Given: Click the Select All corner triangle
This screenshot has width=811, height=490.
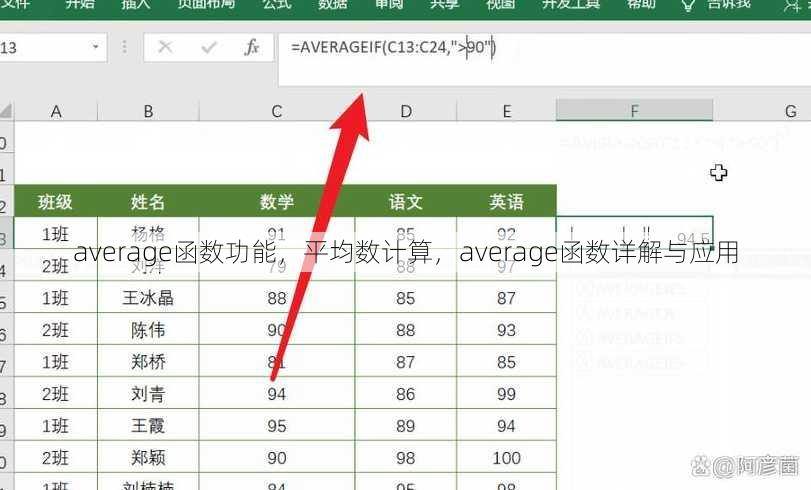Looking at the screenshot, I should (x=6, y=111).
